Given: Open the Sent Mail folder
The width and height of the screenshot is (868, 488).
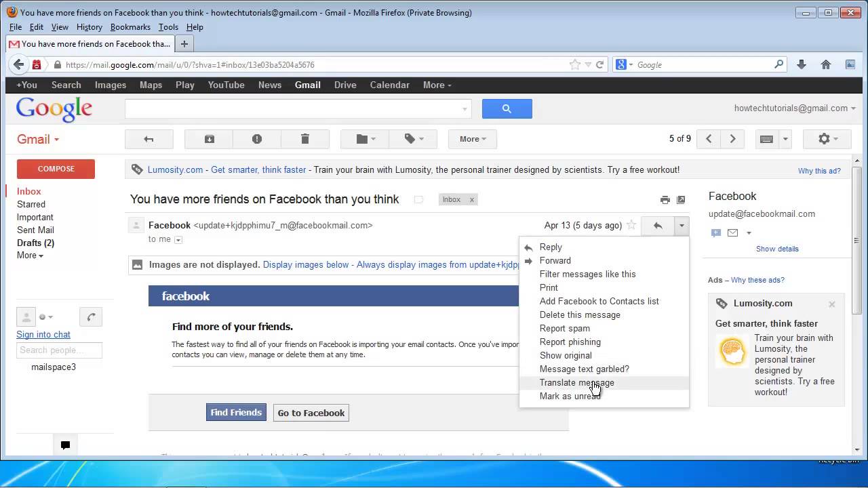Looking at the screenshot, I should [x=35, y=230].
